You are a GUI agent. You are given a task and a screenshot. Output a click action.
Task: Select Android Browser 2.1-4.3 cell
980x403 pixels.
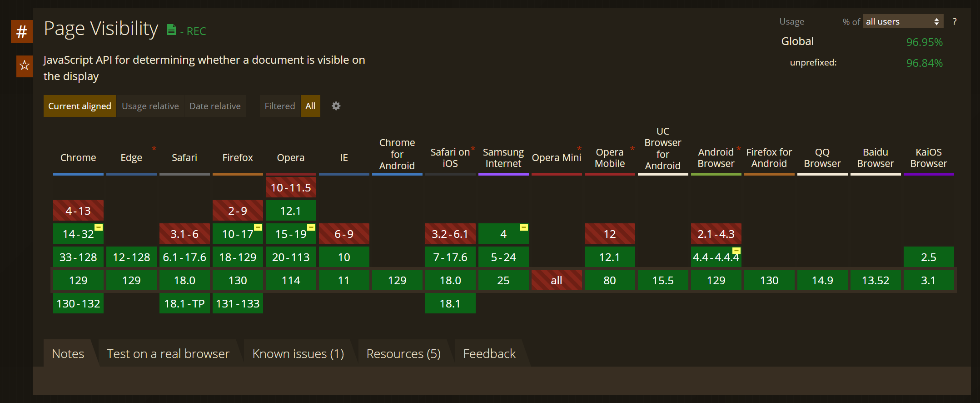716,234
